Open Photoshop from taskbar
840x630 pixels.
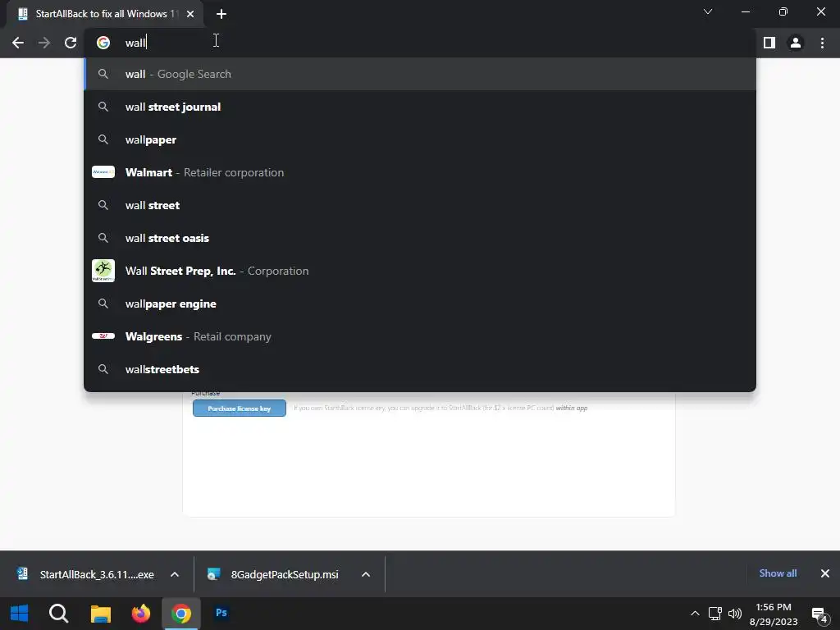pyautogui.click(x=221, y=614)
